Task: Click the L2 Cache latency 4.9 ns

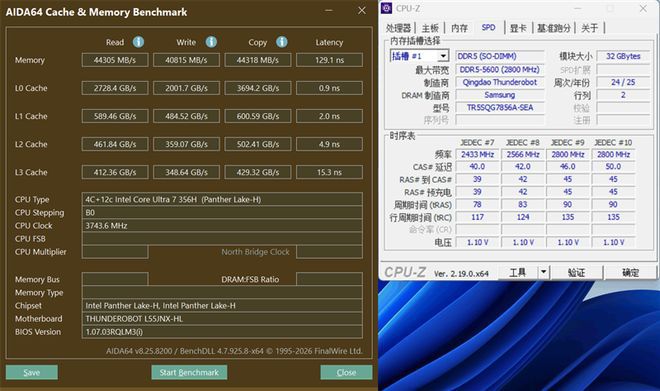Action: tap(329, 144)
